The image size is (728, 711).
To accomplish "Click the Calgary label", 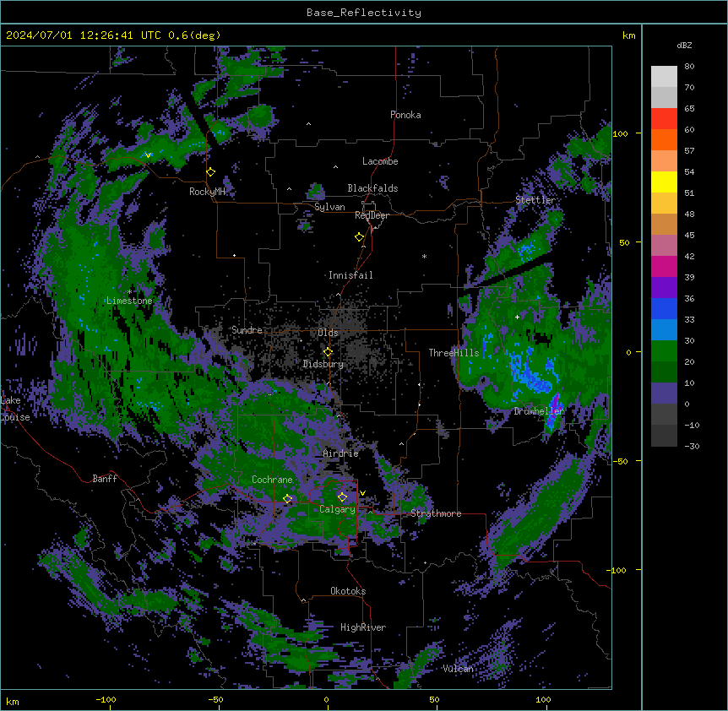I will [337, 509].
